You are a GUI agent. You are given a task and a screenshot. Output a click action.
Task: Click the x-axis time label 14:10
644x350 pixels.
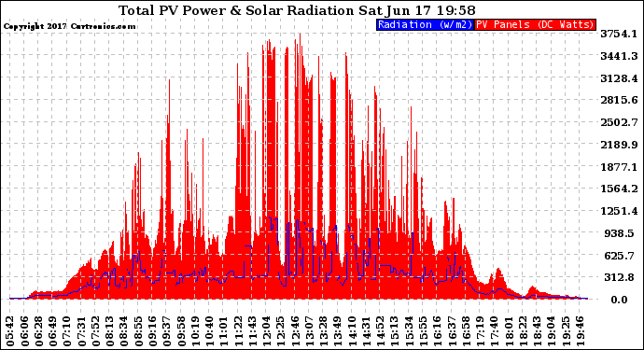[352, 331]
